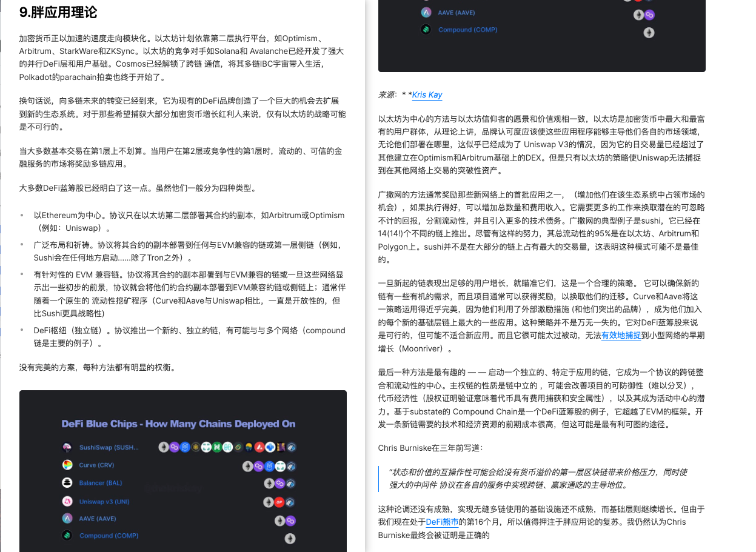The width and height of the screenshot is (756, 552).
Task: Click the 9.胖应用理论 heading
Action: 58,12
